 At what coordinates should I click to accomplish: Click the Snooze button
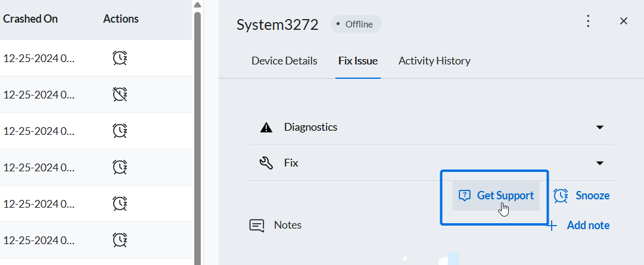point(581,195)
